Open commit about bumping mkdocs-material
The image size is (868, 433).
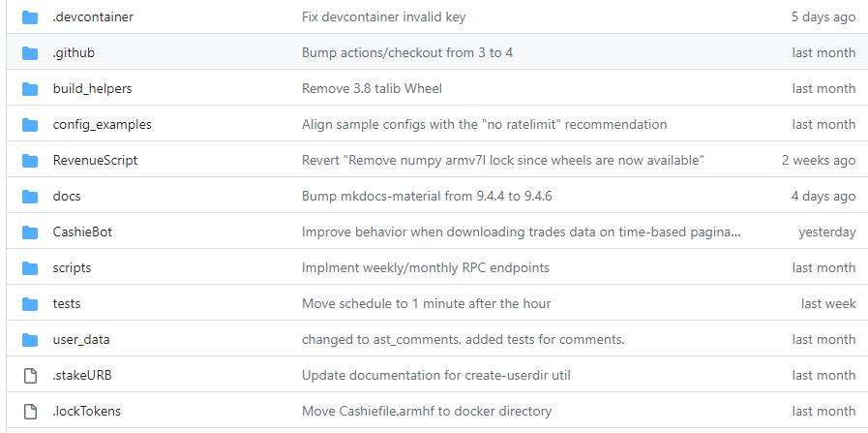tap(427, 196)
